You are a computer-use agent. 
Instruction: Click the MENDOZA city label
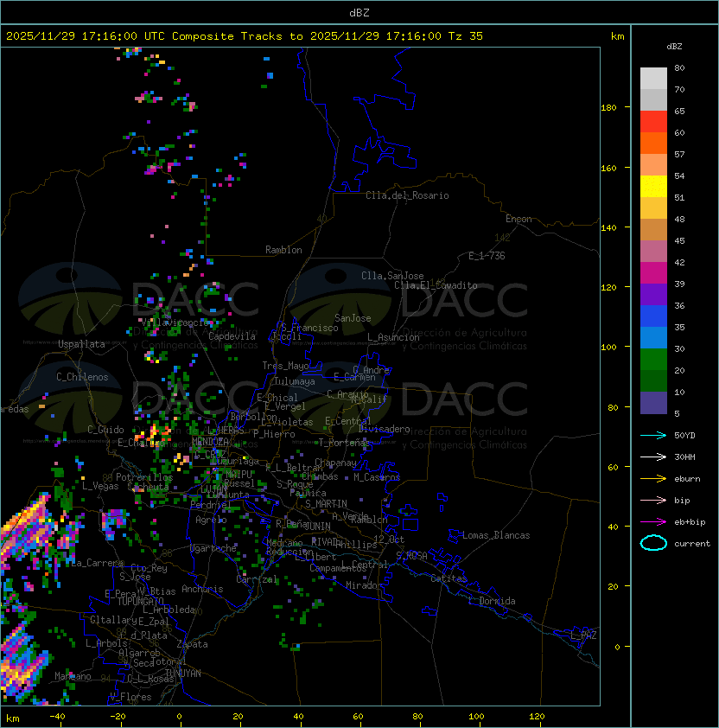coord(210,442)
